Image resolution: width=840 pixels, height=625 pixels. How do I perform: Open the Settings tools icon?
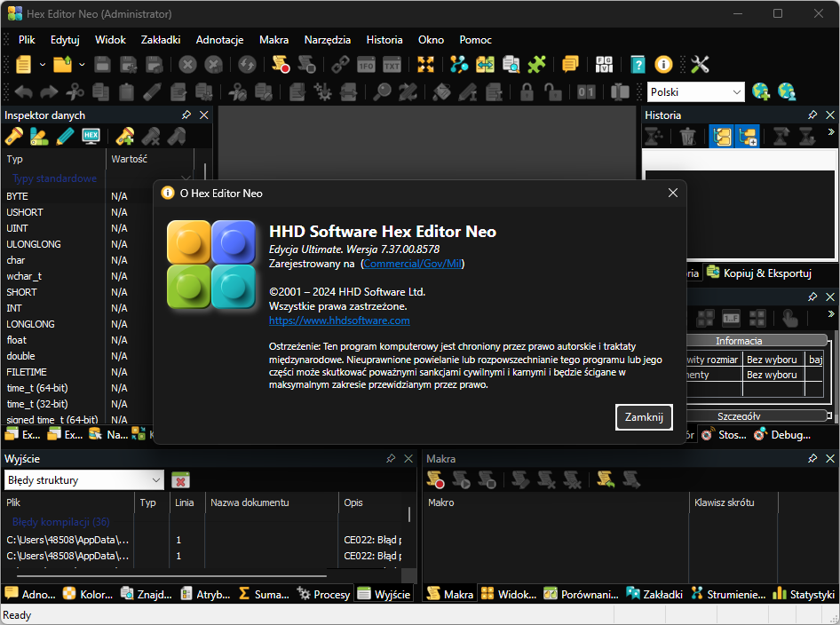pos(700,64)
